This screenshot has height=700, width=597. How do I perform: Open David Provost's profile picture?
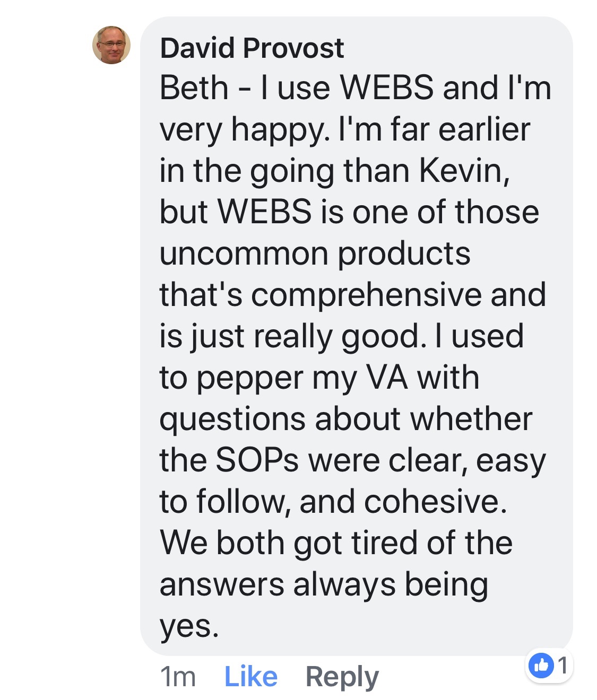tap(111, 45)
